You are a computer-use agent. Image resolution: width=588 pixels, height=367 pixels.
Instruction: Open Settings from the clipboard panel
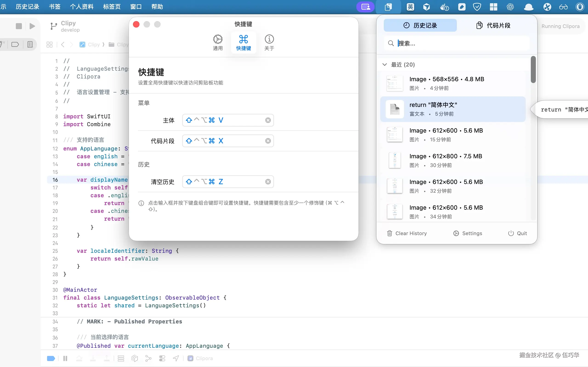click(x=467, y=233)
